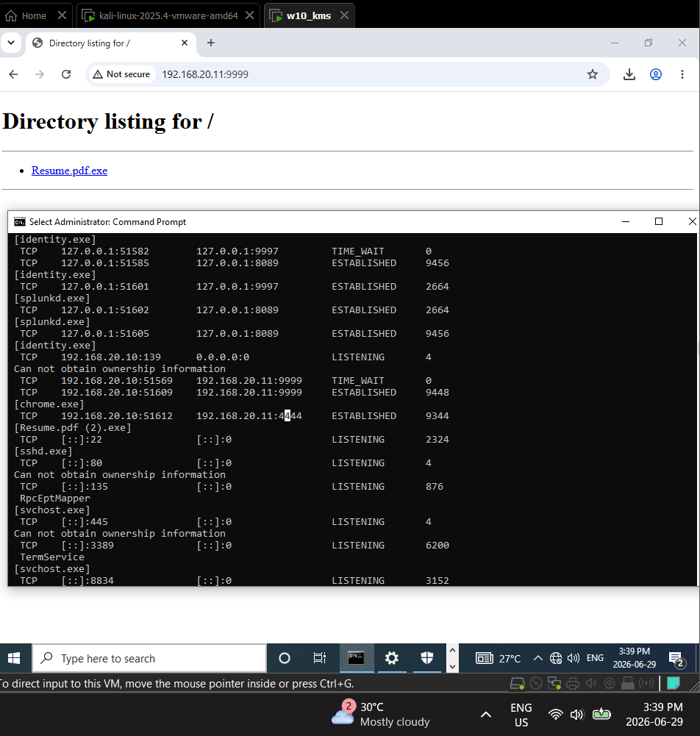Click the VM network globe icon

[x=556, y=658]
